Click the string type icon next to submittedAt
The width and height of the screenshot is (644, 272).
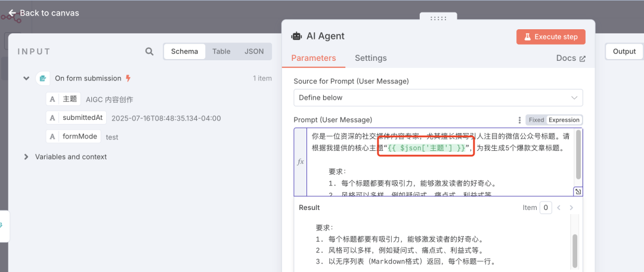[x=52, y=118]
